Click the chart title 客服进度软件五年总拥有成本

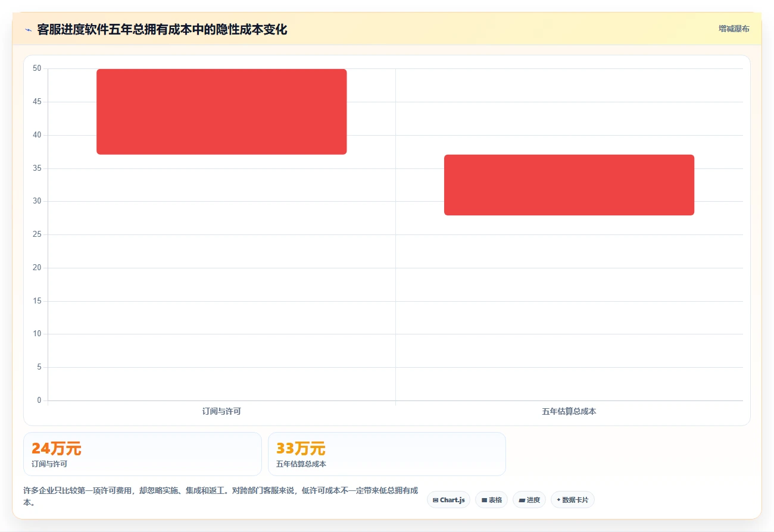[162, 30]
